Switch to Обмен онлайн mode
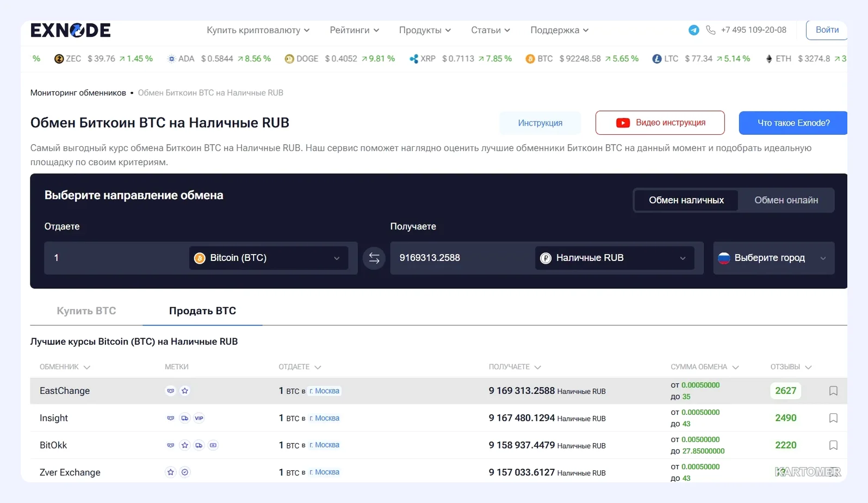 click(786, 200)
